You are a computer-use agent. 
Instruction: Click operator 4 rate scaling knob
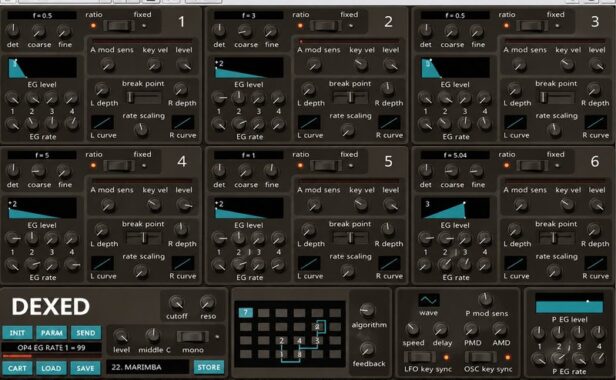(x=141, y=270)
